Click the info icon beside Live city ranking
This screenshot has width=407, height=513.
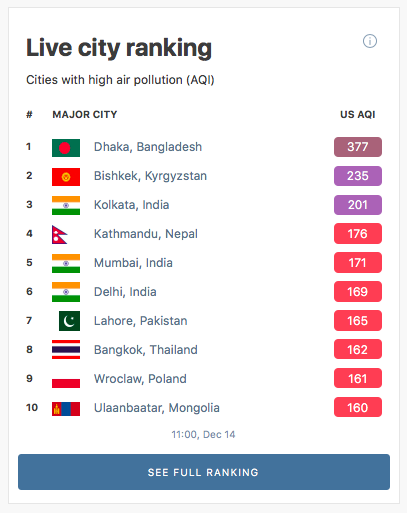(x=370, y=41)
